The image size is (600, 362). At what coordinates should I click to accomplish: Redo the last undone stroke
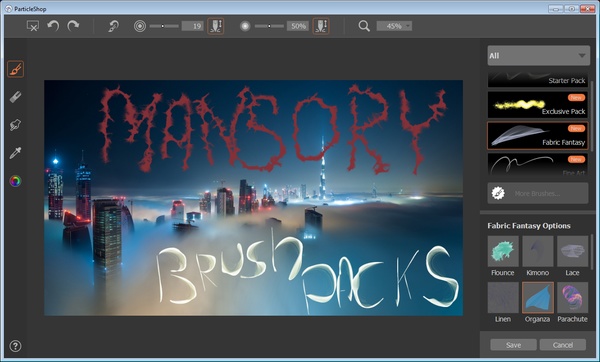click(73, 26)
